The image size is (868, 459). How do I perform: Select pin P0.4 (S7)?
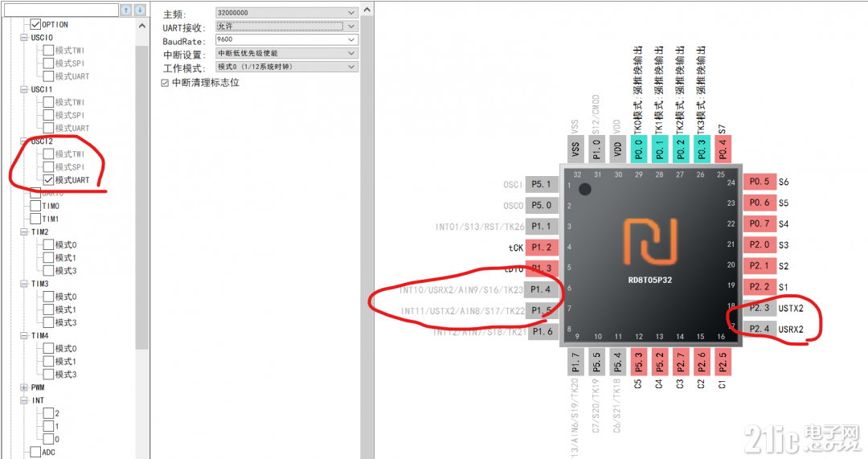(723, 149)
